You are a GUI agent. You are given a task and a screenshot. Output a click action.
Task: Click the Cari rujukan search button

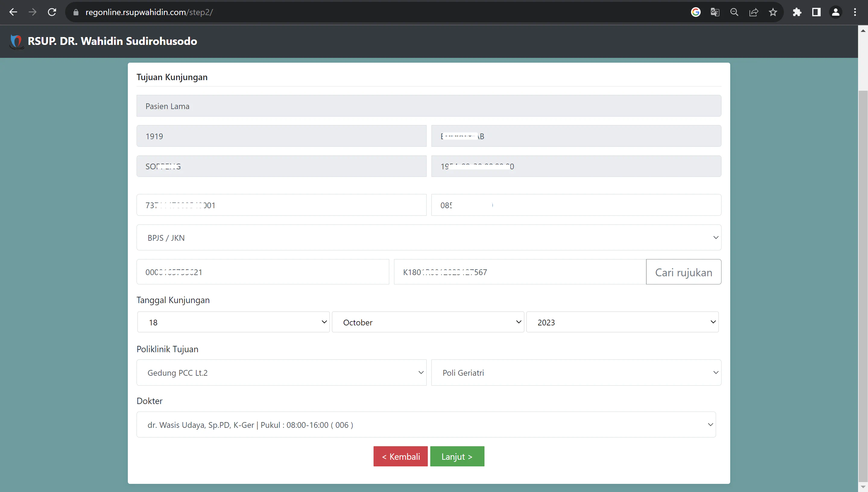(683, 272)
